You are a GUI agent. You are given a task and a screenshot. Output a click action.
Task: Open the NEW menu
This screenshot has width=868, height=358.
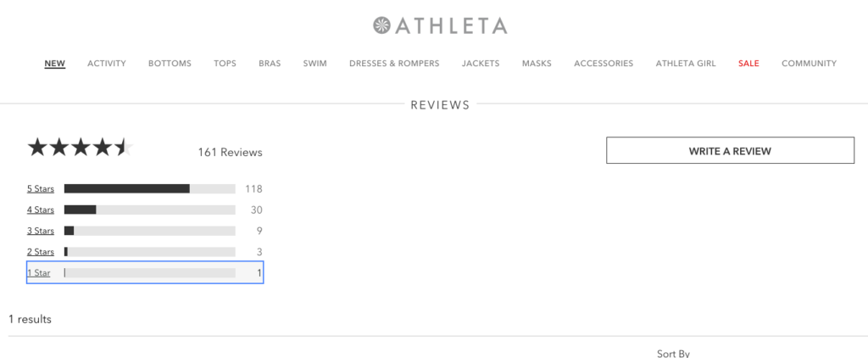55,64
